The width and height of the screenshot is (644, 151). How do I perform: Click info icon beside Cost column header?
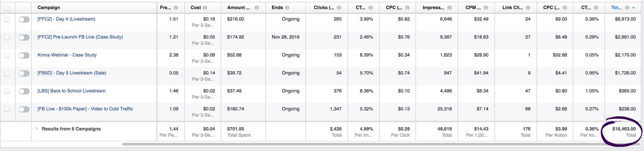(x=205, y=8)
